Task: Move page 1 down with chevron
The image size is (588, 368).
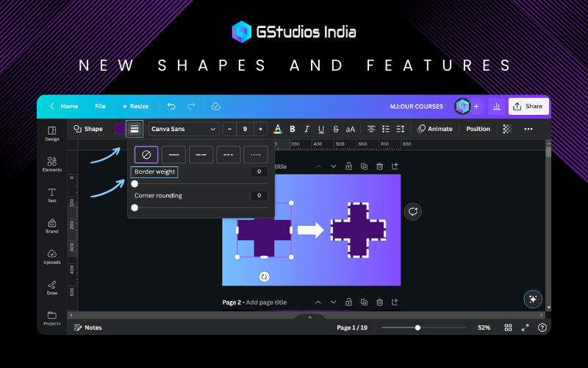Action: (x=334, y=166)
